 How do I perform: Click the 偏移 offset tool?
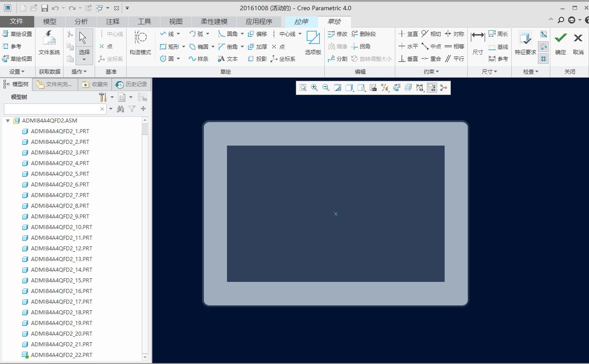coord(258,34)
